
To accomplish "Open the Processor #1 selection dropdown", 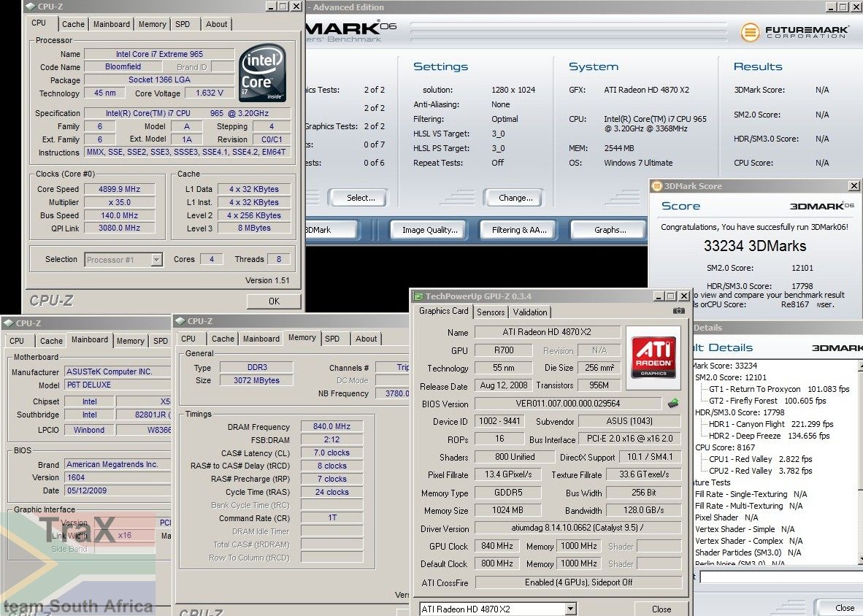I will (x=157, y=260).
